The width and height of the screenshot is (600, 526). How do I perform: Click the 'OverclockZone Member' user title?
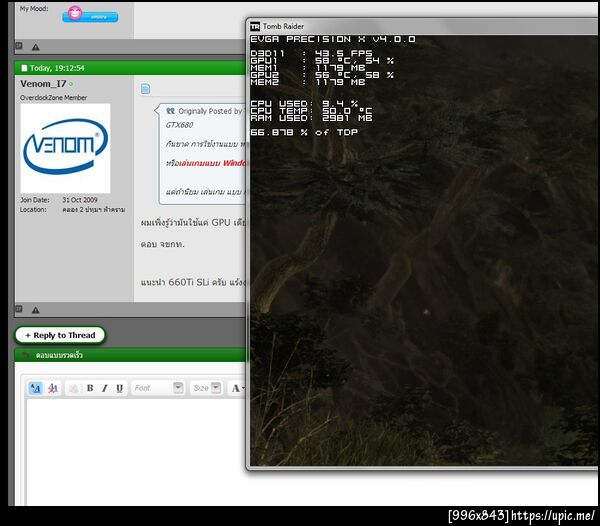point(54,98)
